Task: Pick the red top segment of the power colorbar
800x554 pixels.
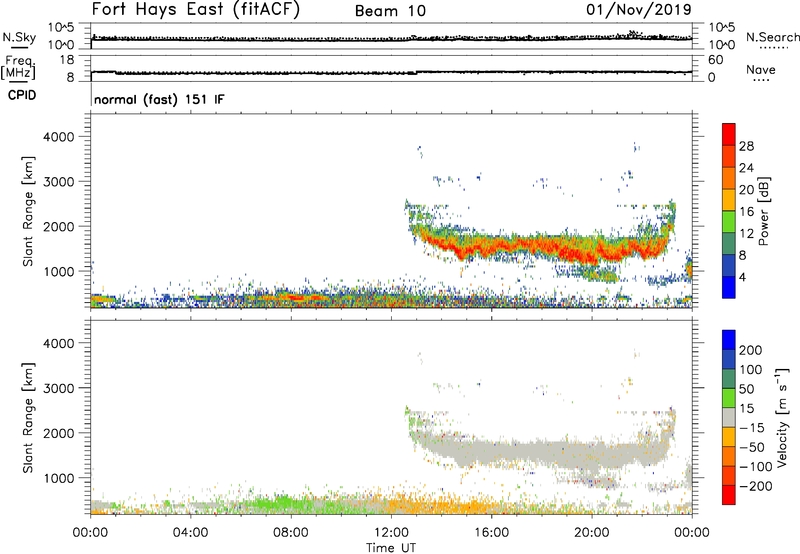Action: click(x=729, y=135)
